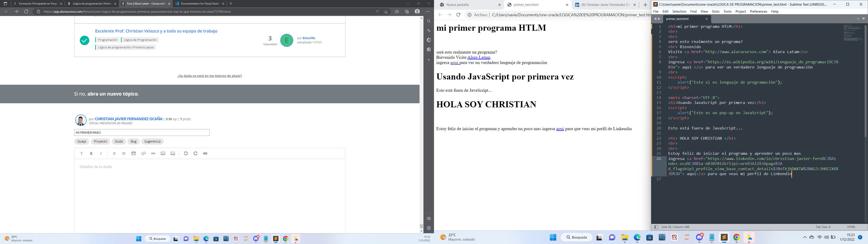This screenshot has width=868, height=244.
Task: Open Sublime Text Find menu
Action: point(693,12)
